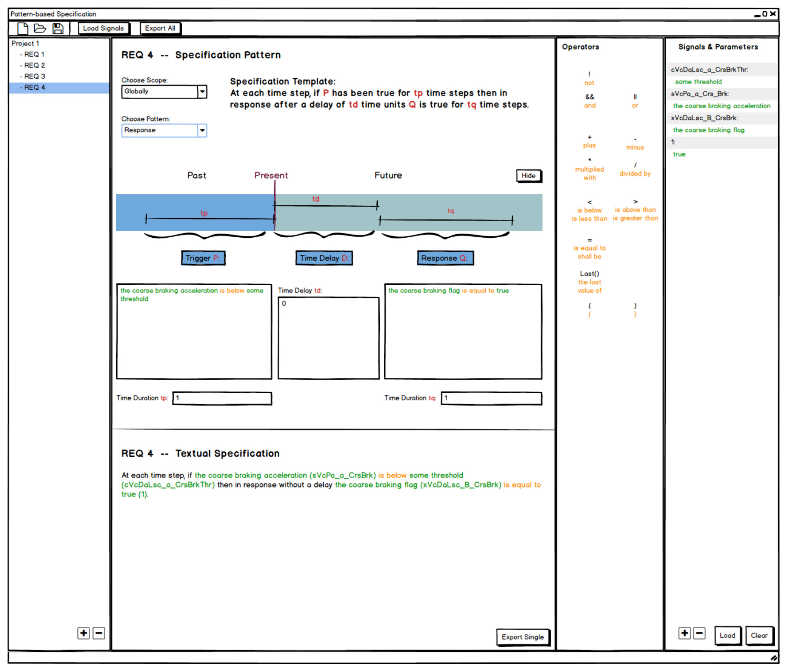The image size is (788, 672).
Task: Click the td interval on the timeline
Action: pyautogui.click(x=326, y=206)
